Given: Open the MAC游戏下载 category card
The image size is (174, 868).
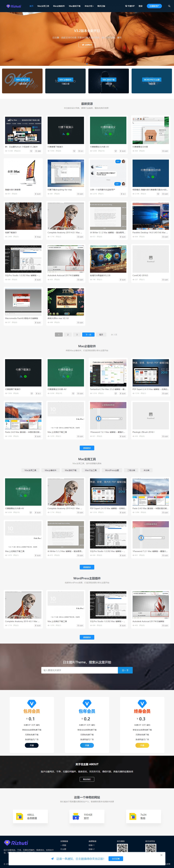Looking at the screenshot, I should pyautogui.click(x=108, y=81).
